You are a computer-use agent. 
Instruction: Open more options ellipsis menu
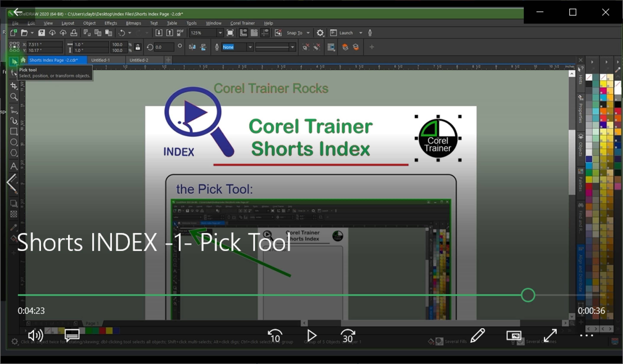pyautogui.click(x=586, y=336)
